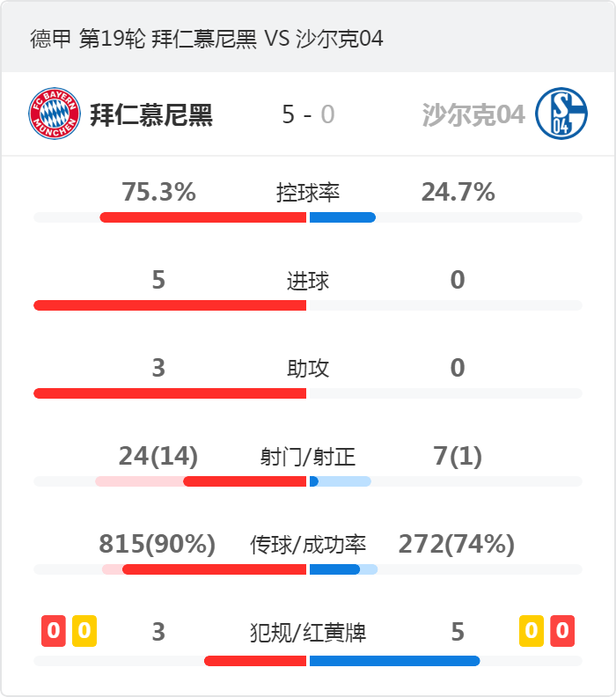Click Bayern's yellow card count badge

click(84, 631)
